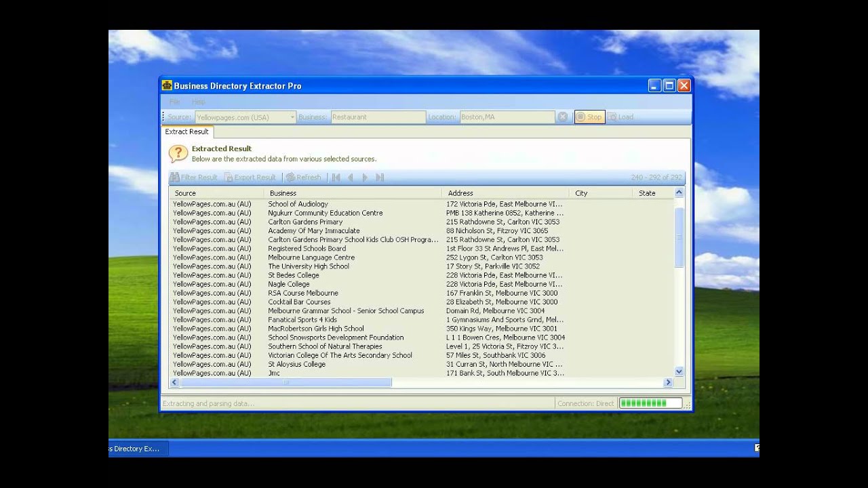The height and width of the screenshot is (488, 868).
Task: Sort by the Address column header
Action: (505, 193)
